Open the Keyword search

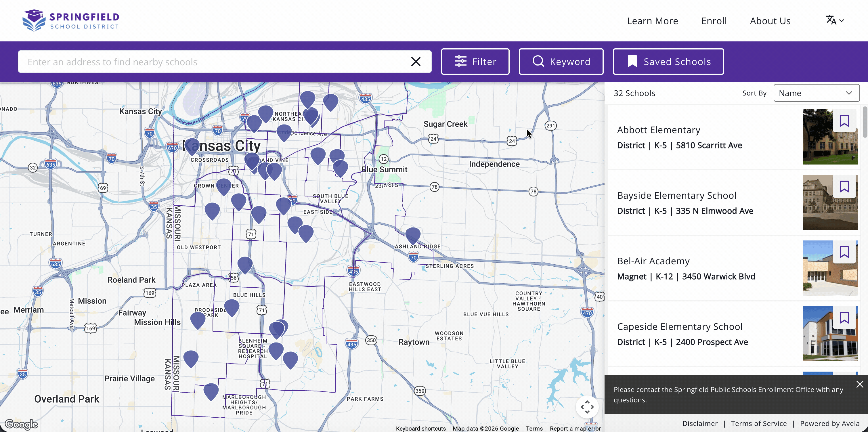point(561,62)
